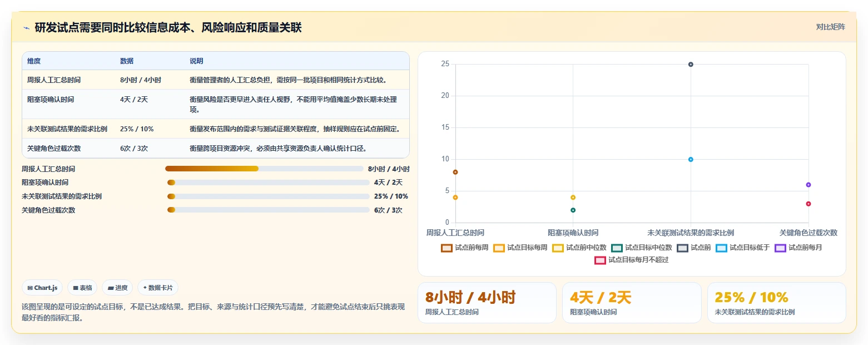This screenshot has width=868, height=345.
Task: Click the description starting 衡量跨项目资源冲突
Action: tap(278, 149)
